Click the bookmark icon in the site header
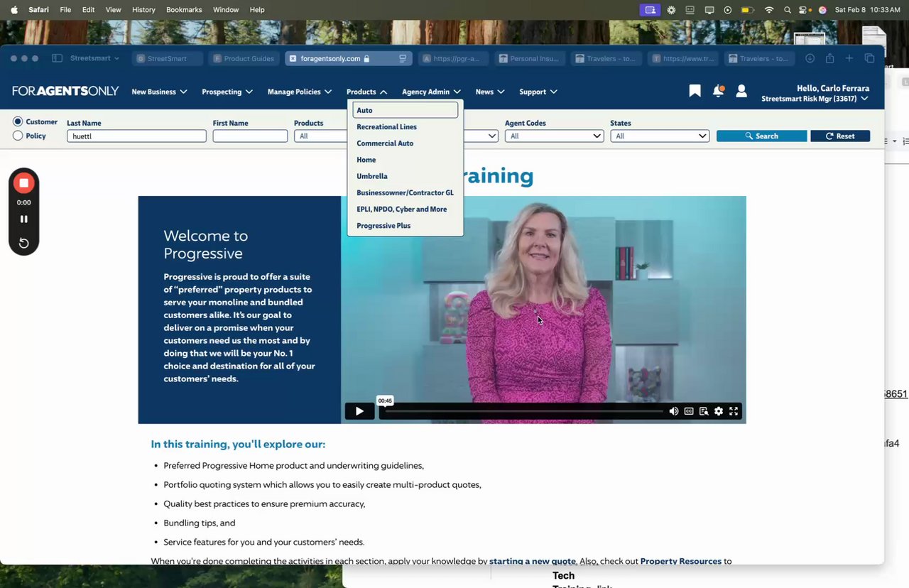 tap(695, 91)
